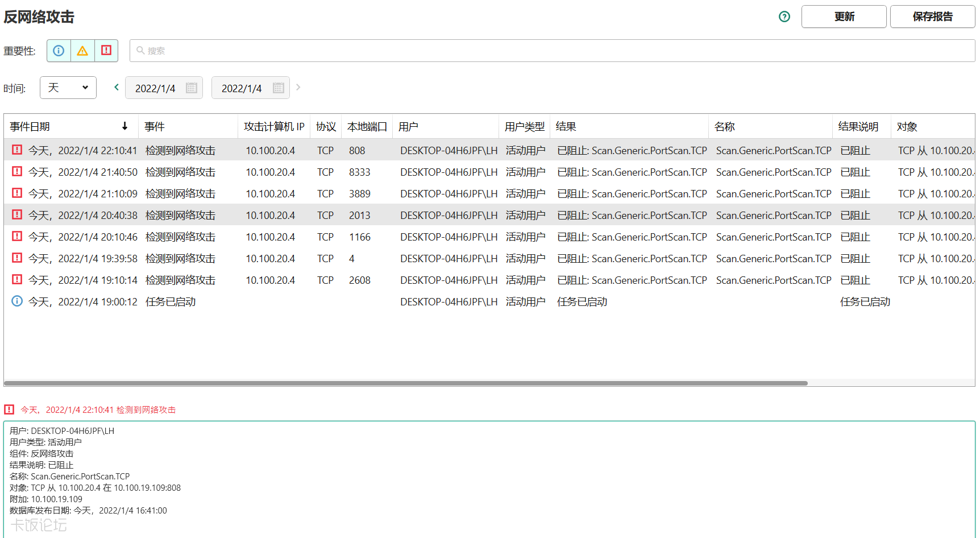Click local port value 8333
Viewport: 980px width, 538px height.
pos(360,172)
